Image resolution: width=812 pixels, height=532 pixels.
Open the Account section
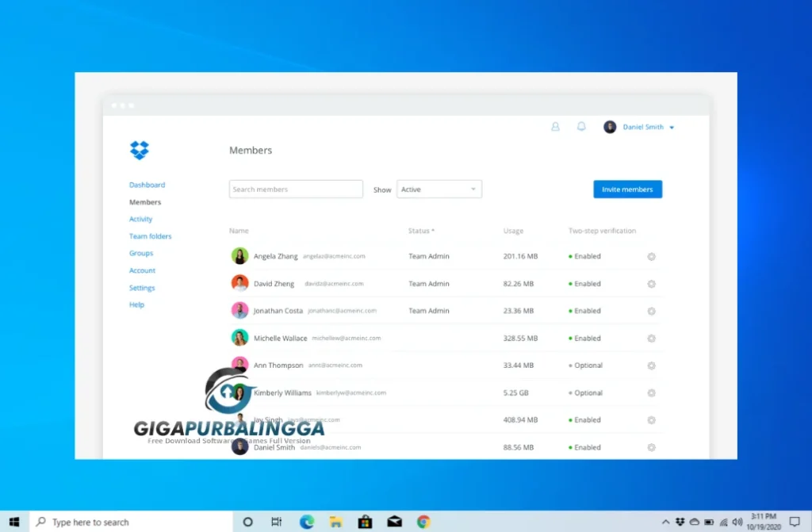coord(142,270)
